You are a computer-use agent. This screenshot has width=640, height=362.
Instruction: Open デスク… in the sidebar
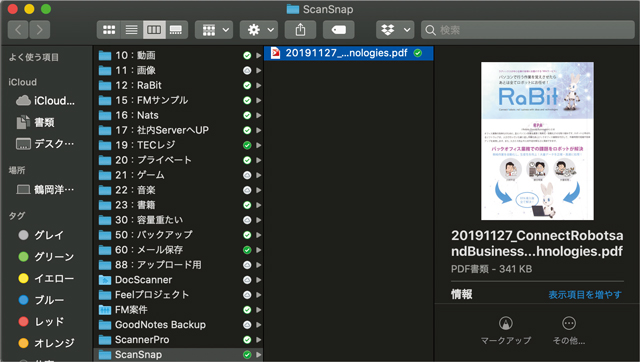46,144
